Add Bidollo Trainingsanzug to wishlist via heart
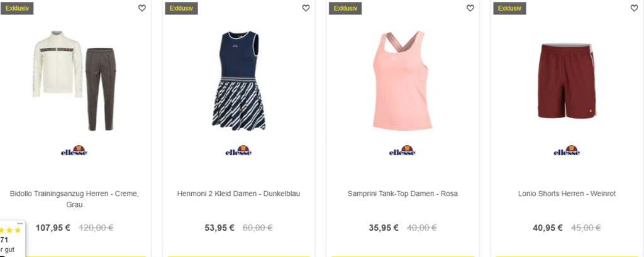Viewport: 644px width, 257px height. [x=142, y=8]
